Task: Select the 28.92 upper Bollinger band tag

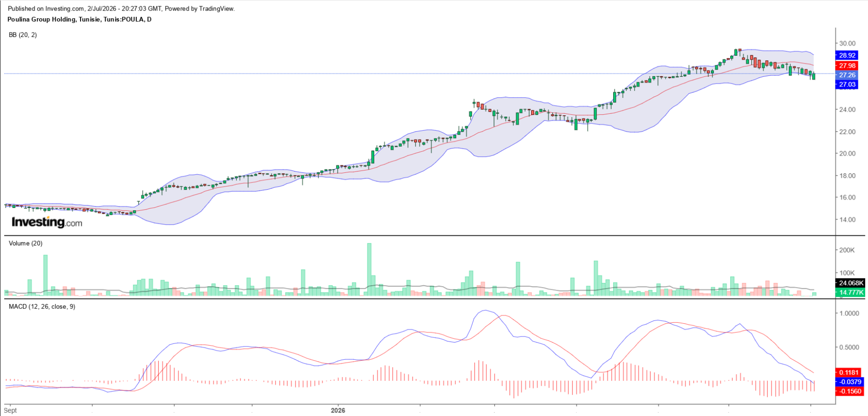Action: 847,55
